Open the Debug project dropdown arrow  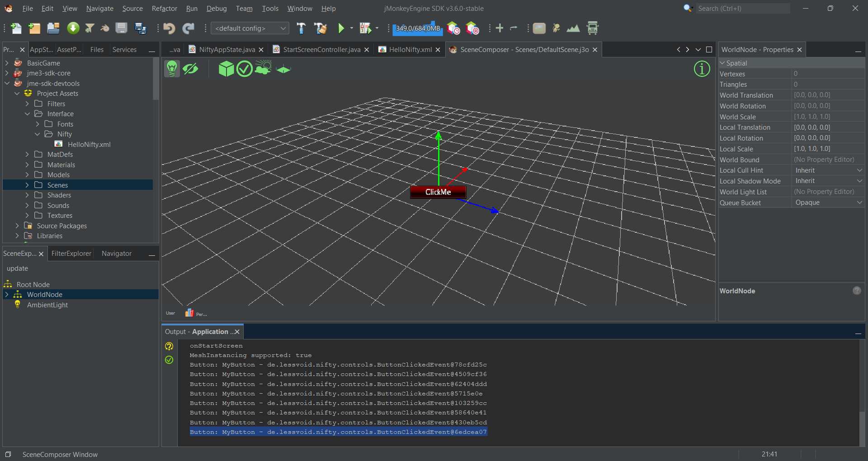[377, 28]
